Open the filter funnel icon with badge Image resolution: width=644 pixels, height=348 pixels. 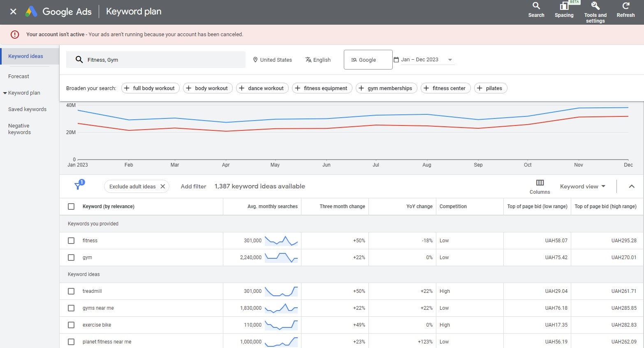point(79,185)
